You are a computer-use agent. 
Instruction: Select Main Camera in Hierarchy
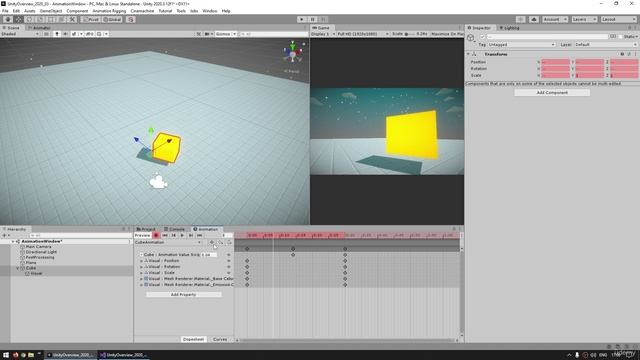tap(38, 247)
